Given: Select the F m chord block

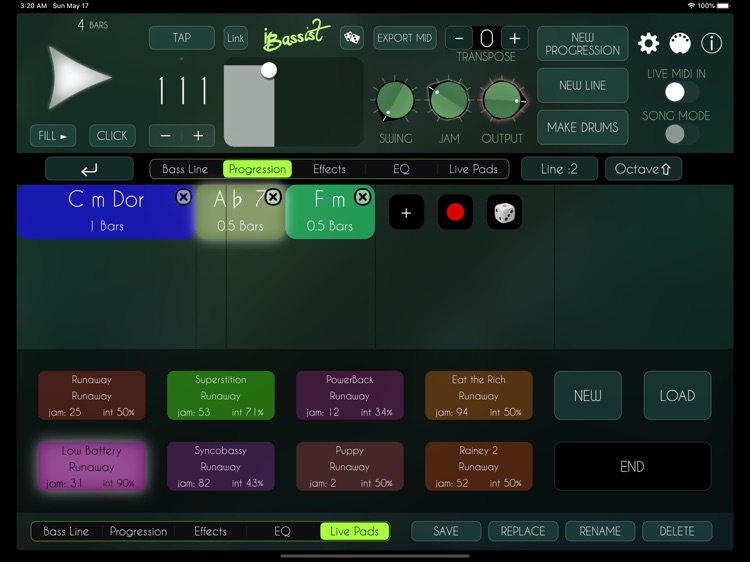Looking at the screenshot, I should [x=330, y=212].
